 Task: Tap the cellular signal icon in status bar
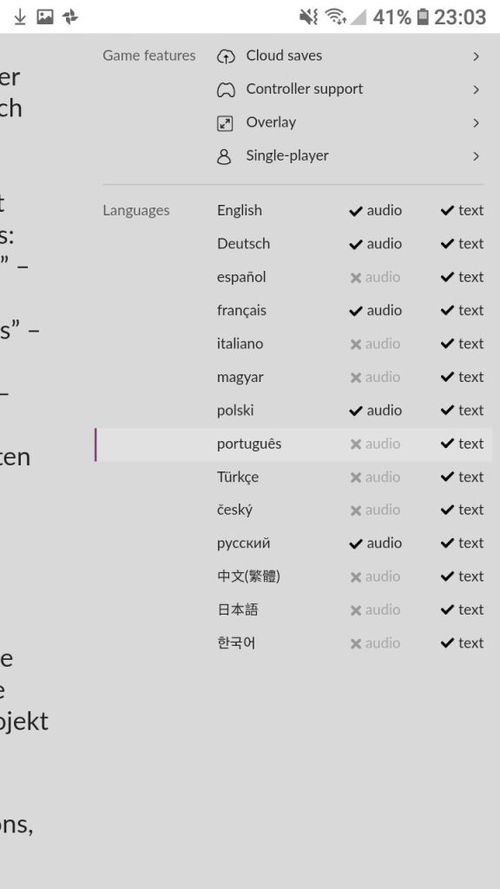coord(358,18)
